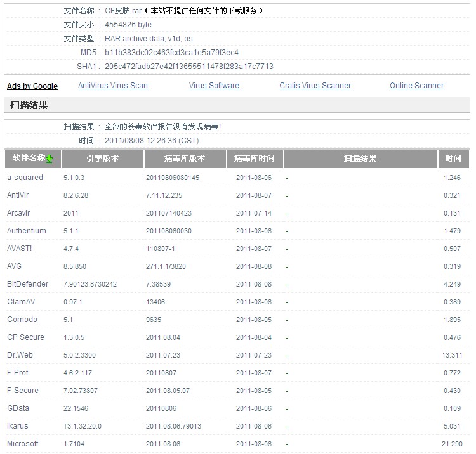Click the 扫描结果 table column header
The width and height of the screenshot is (476, 454).
point(360,159)
